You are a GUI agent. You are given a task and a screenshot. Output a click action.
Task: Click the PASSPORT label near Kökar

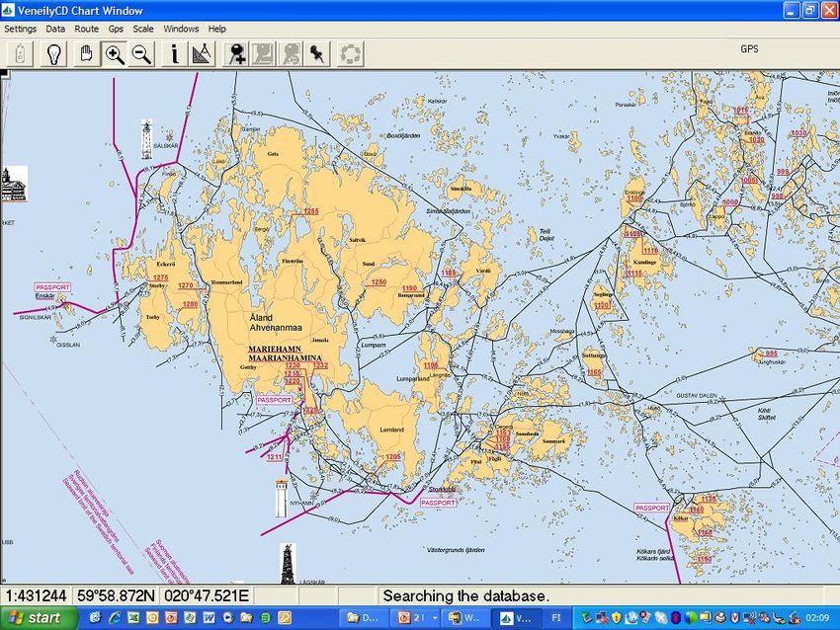pyautogui.click(x=652, y=508)
